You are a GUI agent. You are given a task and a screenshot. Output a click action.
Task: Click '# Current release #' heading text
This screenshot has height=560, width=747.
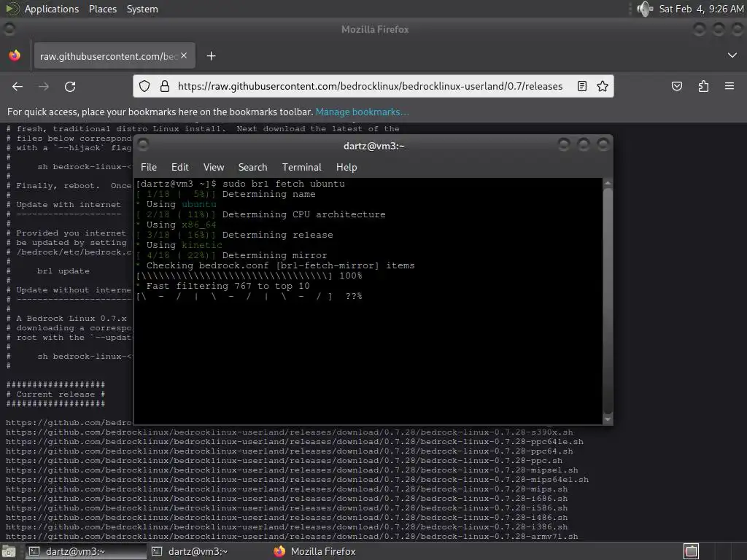(55, 394)
